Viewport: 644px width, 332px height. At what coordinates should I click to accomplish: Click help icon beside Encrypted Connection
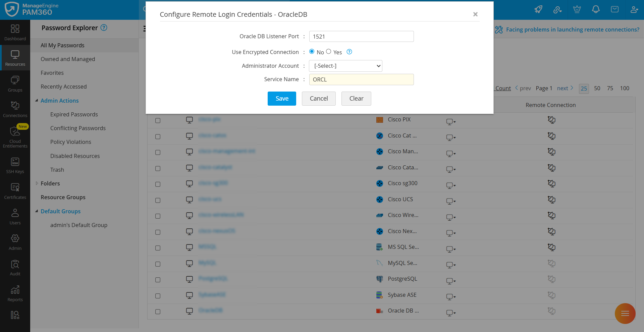[349, 52]
